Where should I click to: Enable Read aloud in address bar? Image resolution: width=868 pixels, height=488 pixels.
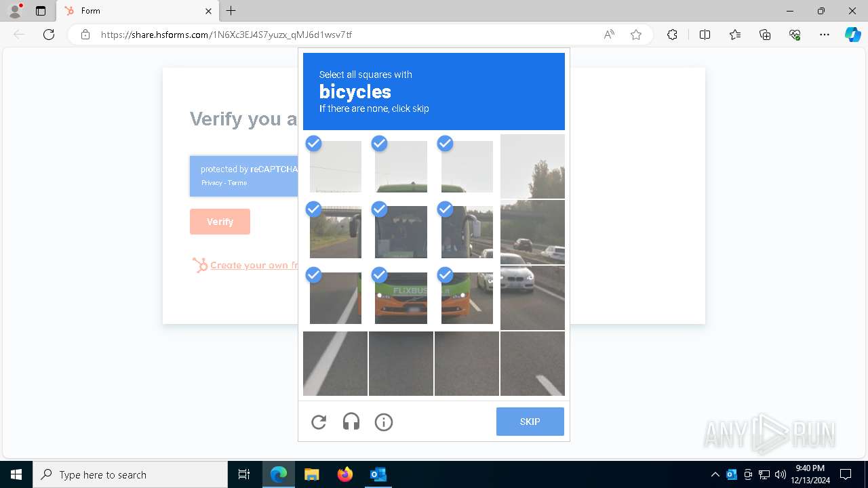pyautogui.click(x=609, y=35)
